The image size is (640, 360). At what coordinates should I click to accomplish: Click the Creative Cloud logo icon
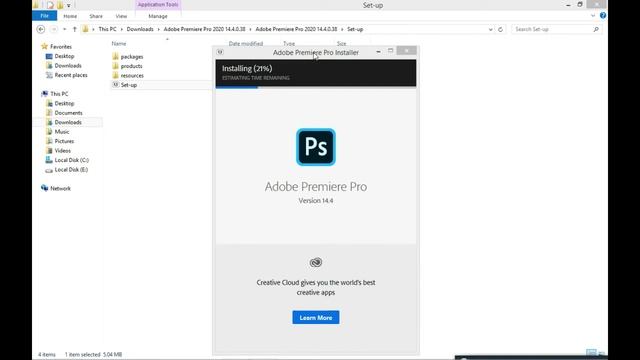click(316, 262)
